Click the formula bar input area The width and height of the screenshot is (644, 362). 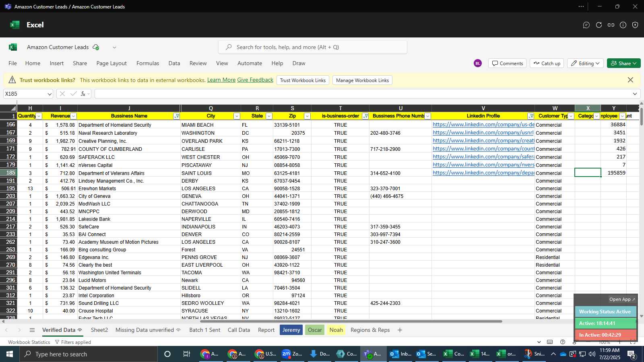point(362,94)
